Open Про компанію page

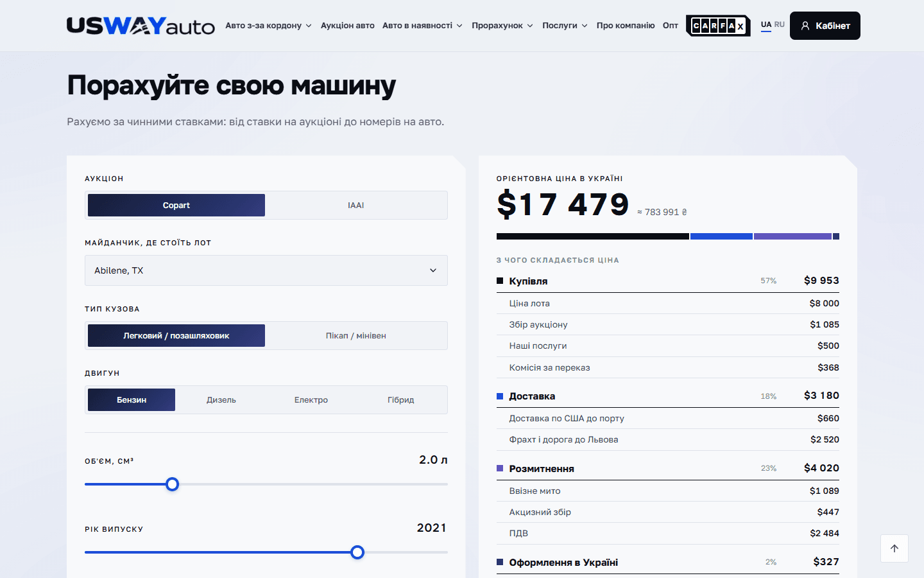point(626,26)
